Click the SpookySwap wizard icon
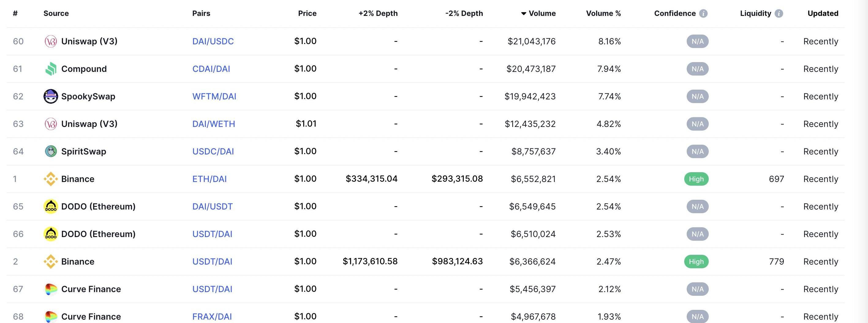Image resolution: width=868 pixels, height=323 pixels. pos(51,96)
